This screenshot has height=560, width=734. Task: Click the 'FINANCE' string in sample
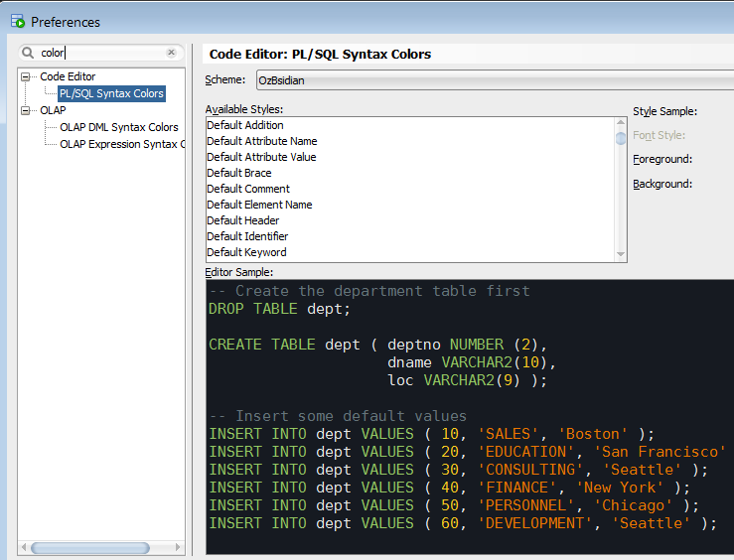point(516,488)
